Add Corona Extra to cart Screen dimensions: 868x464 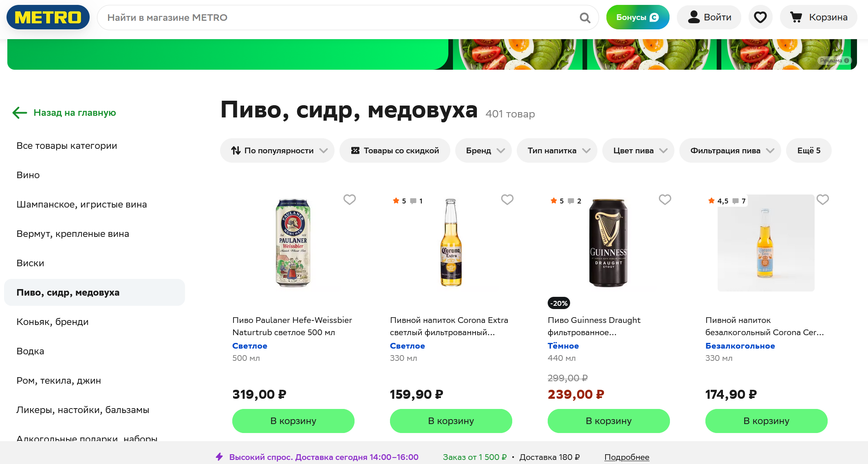click(451, 421)
